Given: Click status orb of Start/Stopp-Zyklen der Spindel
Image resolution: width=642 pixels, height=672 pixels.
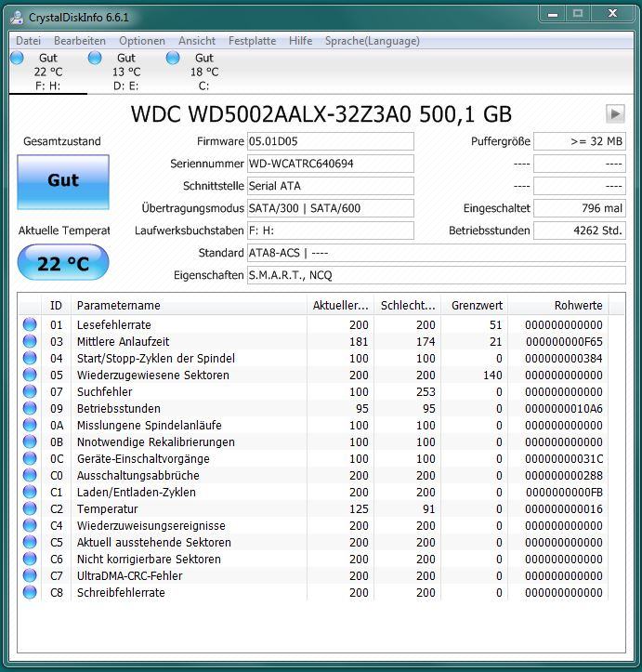Looking at the screenshot, I should (x=30, y=358).
